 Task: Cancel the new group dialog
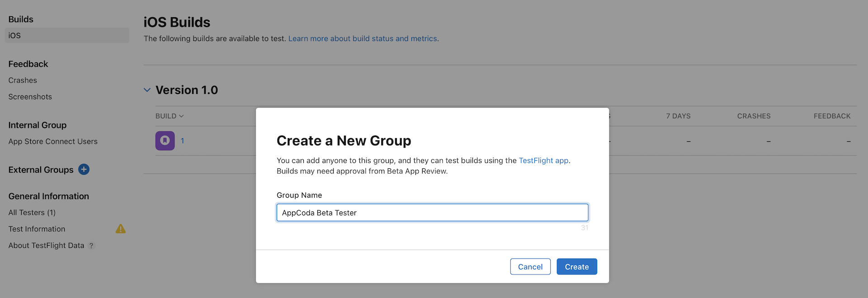530,267
